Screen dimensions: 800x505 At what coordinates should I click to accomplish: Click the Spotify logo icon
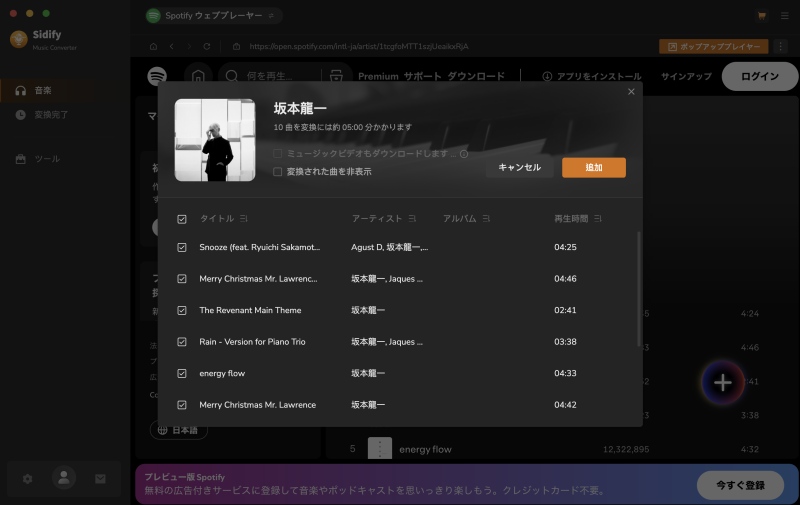pyautogui.click(x=157, y=77)
